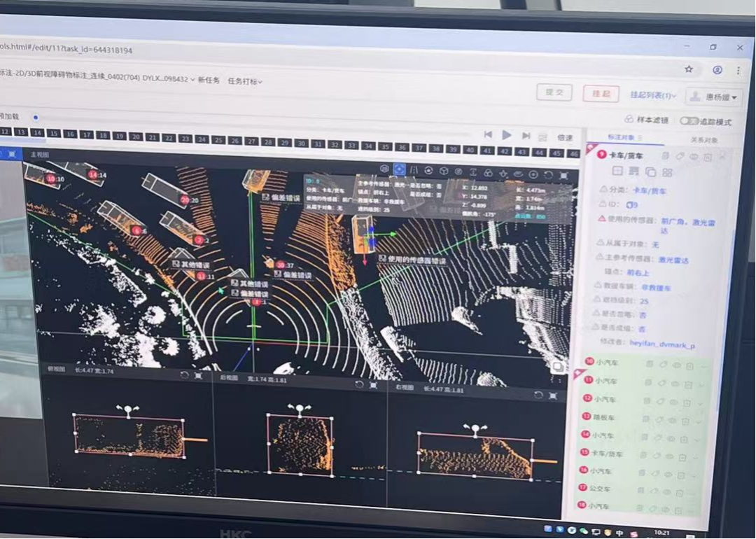This screenshot has width=756, height=539.
Task: Click the 其他错误 tag near object 11
Action: pyautogui.click(x=191, y=265)
